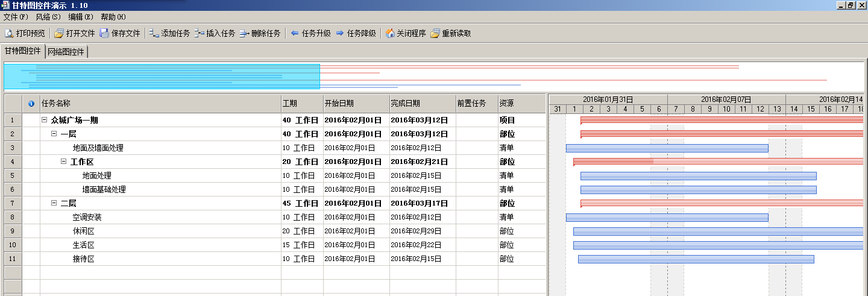Open the 文件(F) menu
Image resolution: width=868 pixels, height=296 pixels.
16,17
